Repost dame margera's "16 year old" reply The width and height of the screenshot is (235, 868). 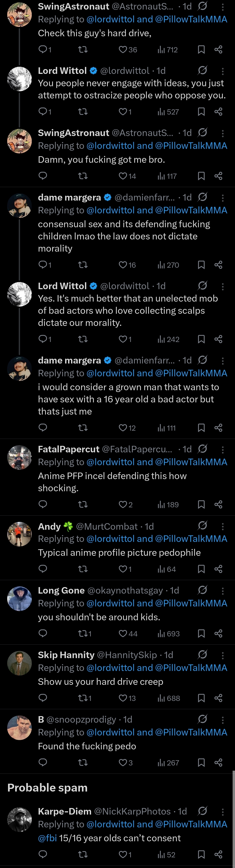coord(83,428)
